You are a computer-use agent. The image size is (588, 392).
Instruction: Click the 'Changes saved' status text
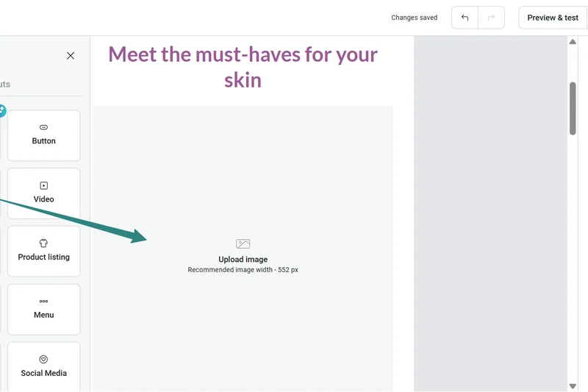(414, 18)
